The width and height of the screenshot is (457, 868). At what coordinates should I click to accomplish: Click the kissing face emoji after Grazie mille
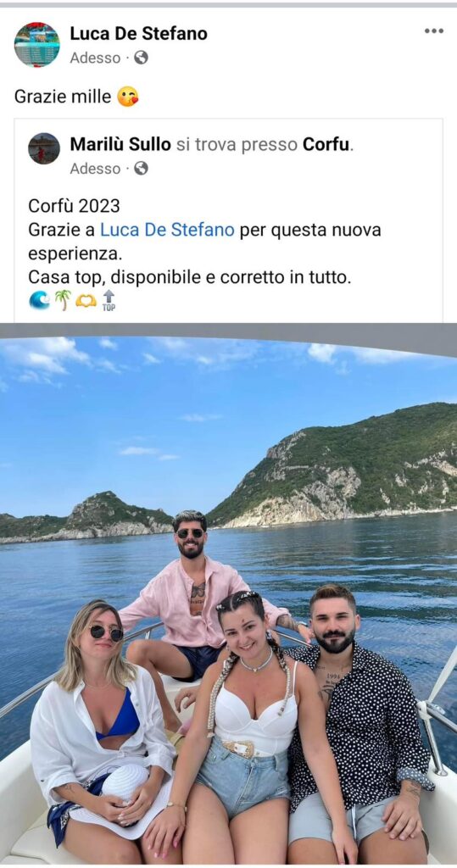pos(127,97)
